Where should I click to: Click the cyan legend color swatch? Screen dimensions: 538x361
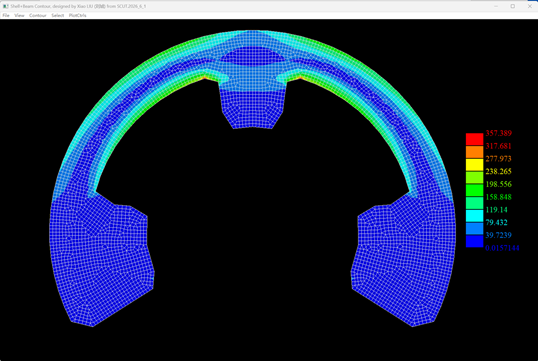[x=475, y=216]
